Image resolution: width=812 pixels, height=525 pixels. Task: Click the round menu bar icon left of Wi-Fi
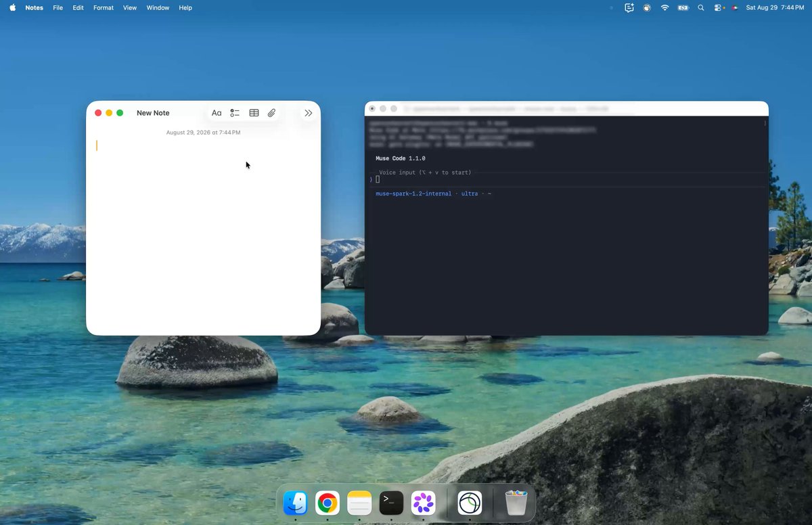(x=647, y=7)
